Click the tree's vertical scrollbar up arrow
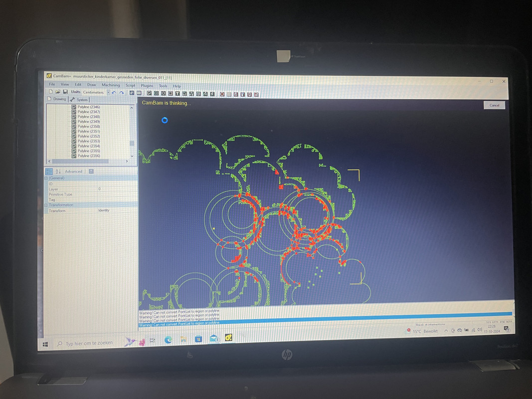Viewport: 532px width, 399px height. click(x=132, y=108)
